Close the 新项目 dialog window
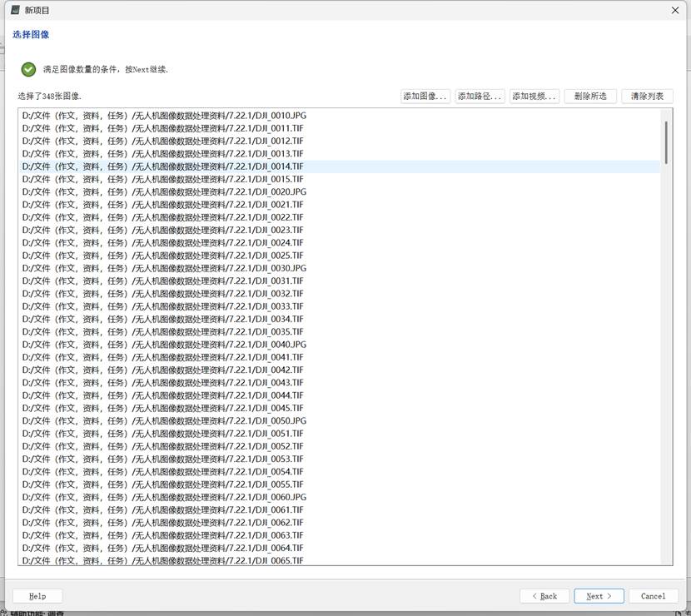Viewport: 691px width, 616px height. pyautogui.click(x=675, y=10)
